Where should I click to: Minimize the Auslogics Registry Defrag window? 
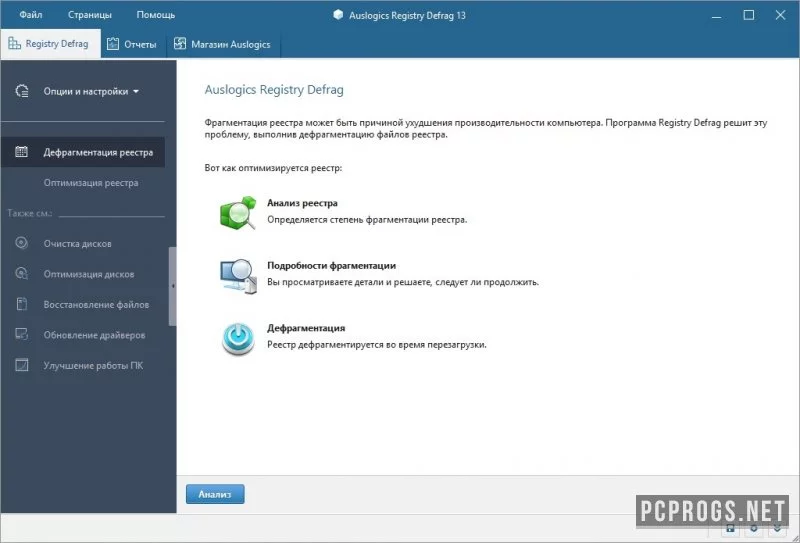716,15
